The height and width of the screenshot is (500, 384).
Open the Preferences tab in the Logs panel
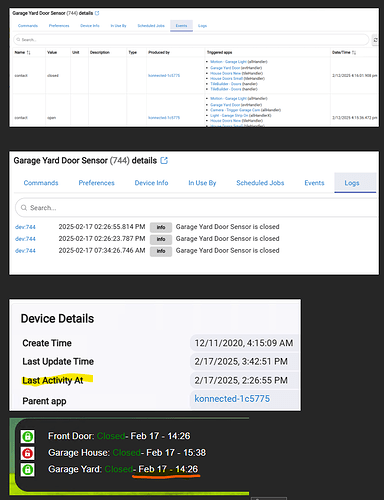click(x=97, y=183)
